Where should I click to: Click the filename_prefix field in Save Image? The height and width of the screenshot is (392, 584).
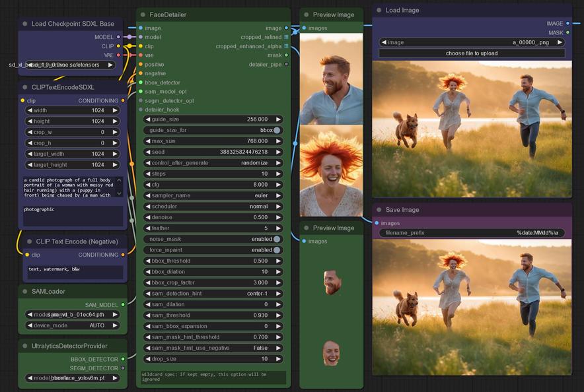pyautogui.click(x=472, y=233)
